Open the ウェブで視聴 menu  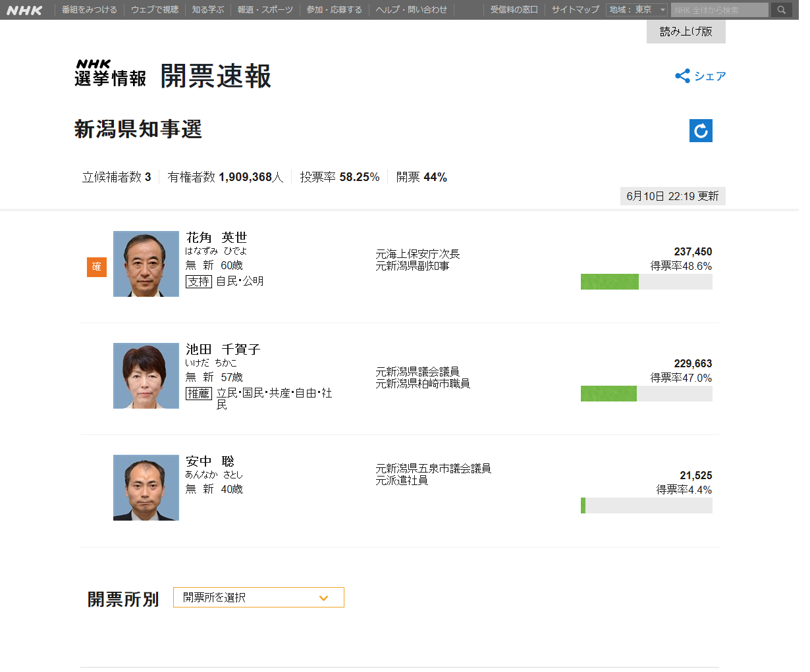(x=155, y=10)
